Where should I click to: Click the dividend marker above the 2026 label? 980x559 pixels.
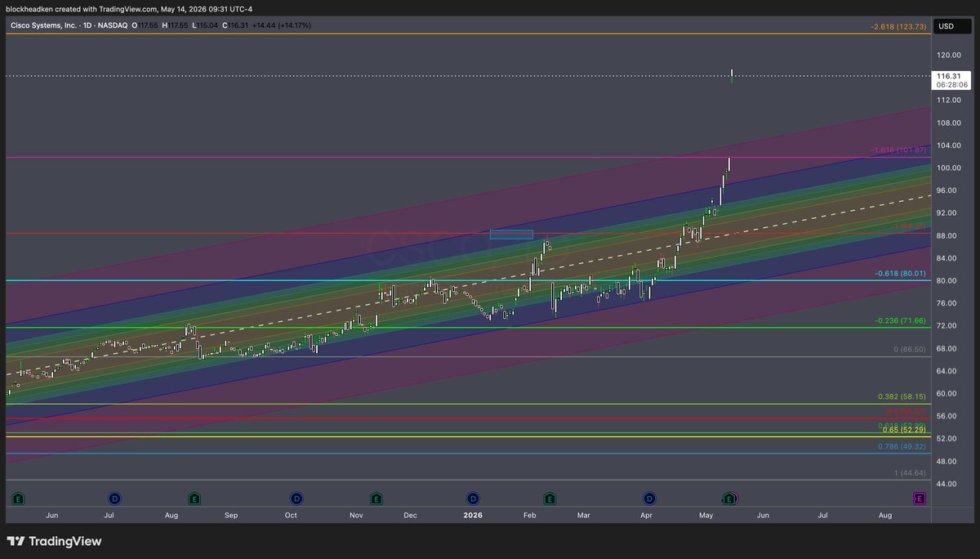[472, 498]
